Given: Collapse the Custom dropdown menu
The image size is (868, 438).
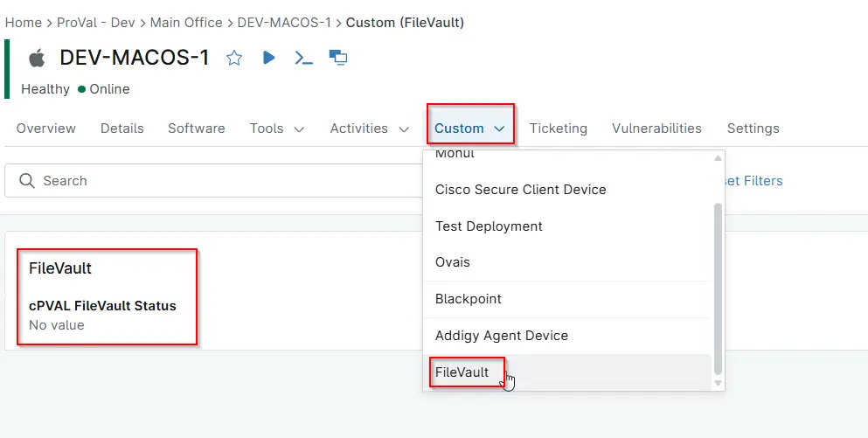Looking at the screenshot, I should tap(469, 129).
